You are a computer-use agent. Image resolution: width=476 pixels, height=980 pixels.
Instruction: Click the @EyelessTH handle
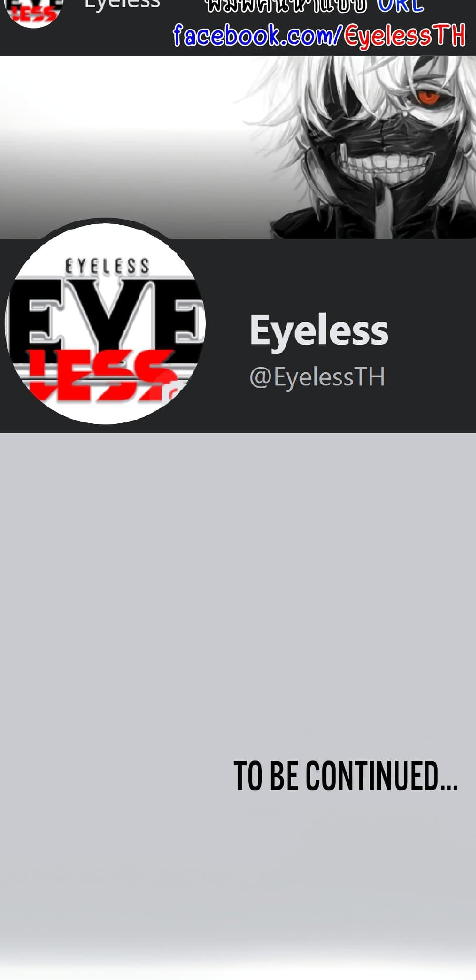click(x=317, y=377)
